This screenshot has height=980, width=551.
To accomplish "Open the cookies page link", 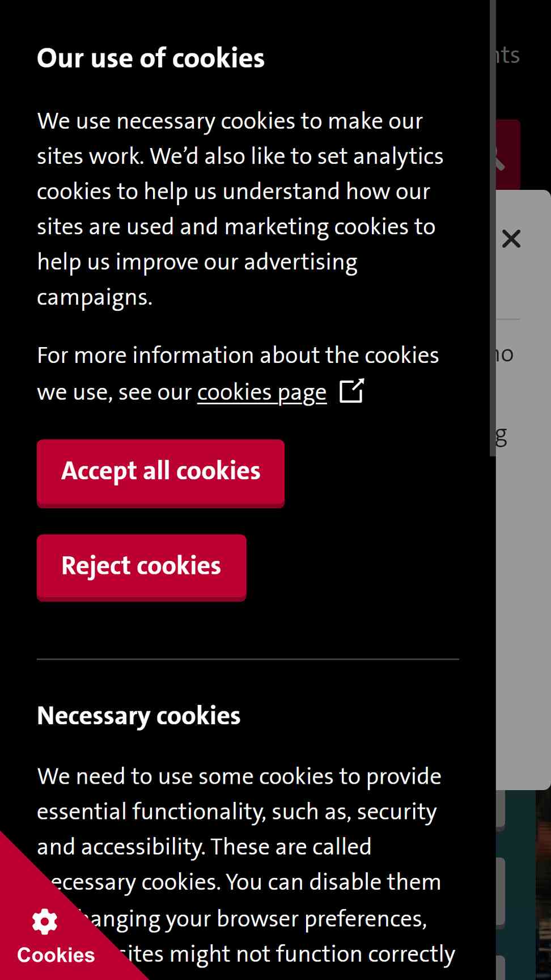I will point(262,392).
